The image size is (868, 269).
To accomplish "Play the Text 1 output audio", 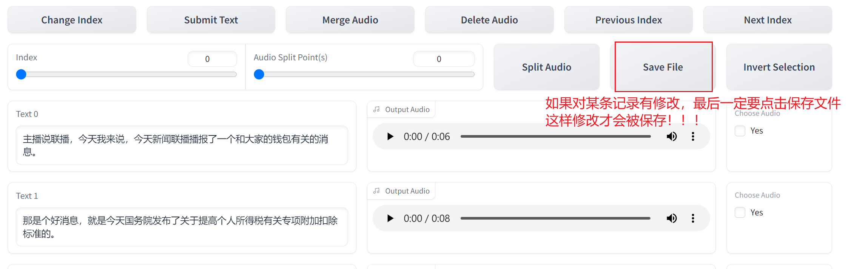I will pos(390,218).
